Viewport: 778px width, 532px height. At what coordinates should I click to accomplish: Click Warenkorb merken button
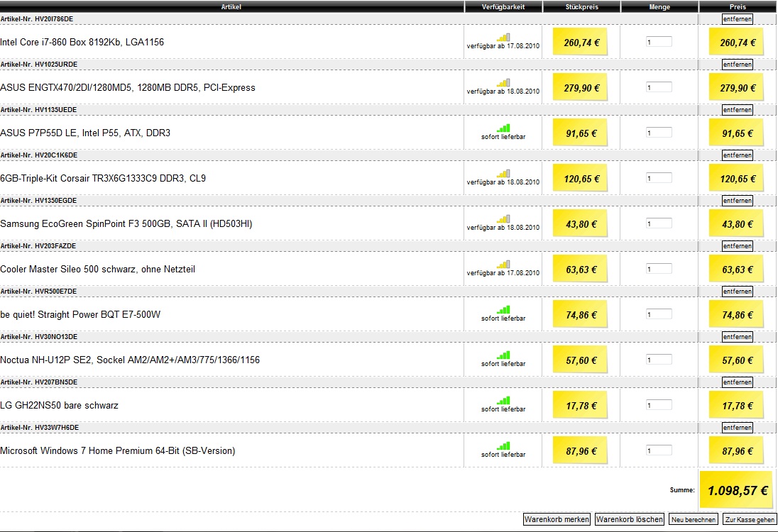(557, 519)
